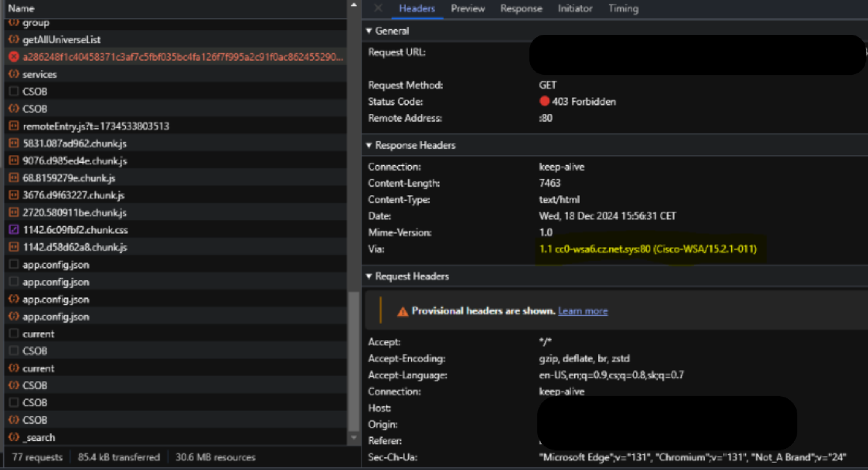This screenshot has height=470, width=868.
Task: Collapse the Request Headers section
Action: 369,277
